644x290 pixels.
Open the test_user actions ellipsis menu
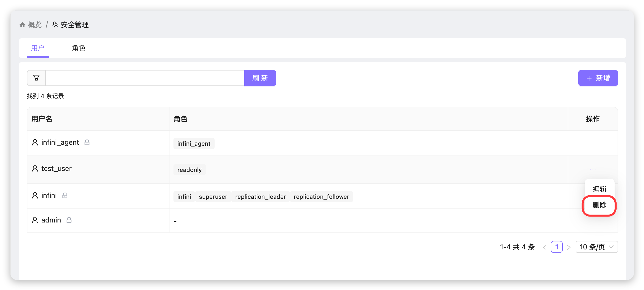click(593, 169)
